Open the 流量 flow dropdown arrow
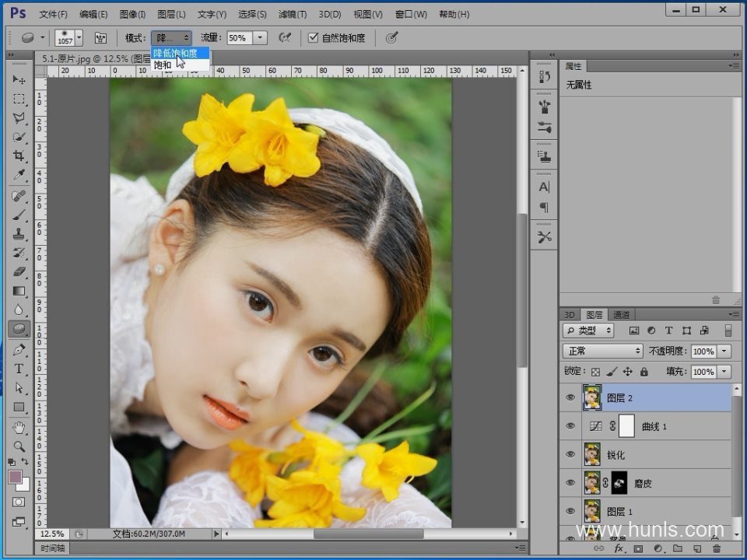The height and width of the screenshot is (560, 747). tap(260, 37)
